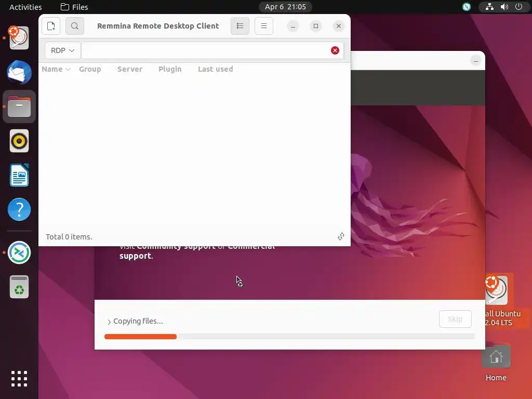Open the Files app menu in top bar
The image size is (532, 399).
click(74, 7)
